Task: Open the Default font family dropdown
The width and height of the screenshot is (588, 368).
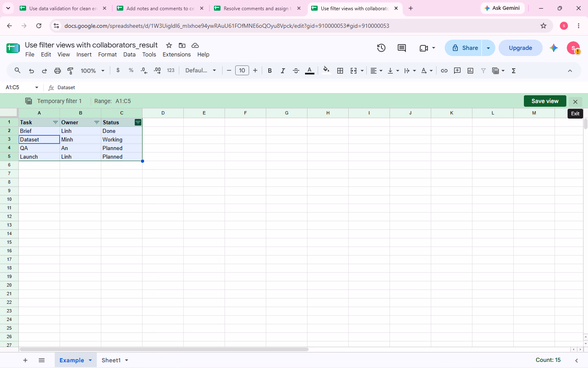Action: point(200,70)
